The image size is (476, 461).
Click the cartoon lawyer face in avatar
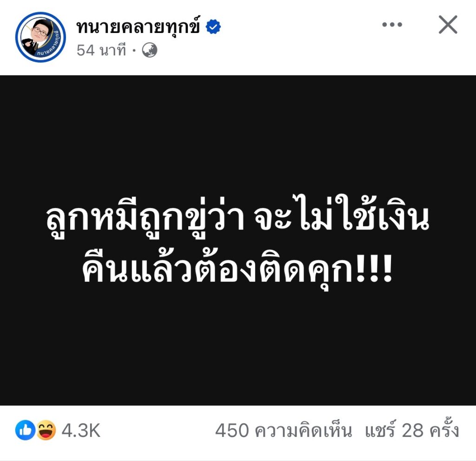pos(40,30)
